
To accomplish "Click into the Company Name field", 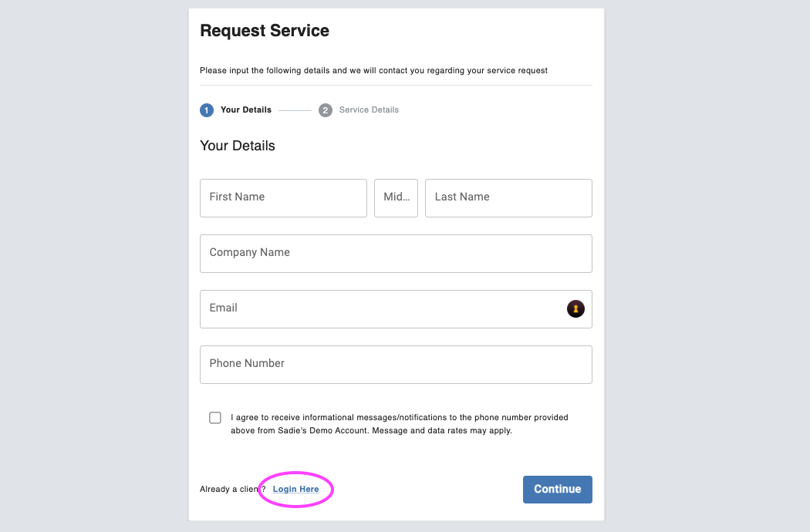I will click(x=396, y=254).
